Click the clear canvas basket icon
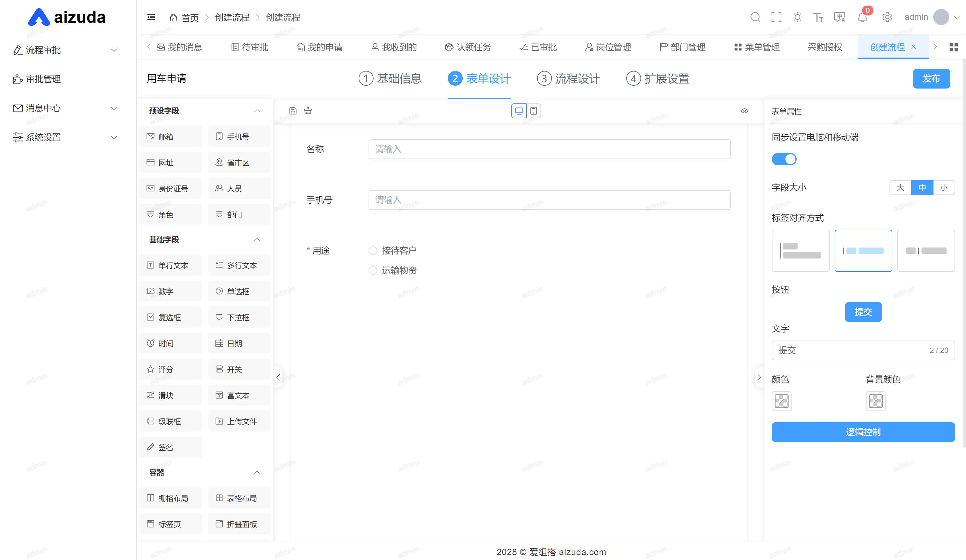Screen dimensions: 966x560 pyautogui.click(x=308, y=111)
